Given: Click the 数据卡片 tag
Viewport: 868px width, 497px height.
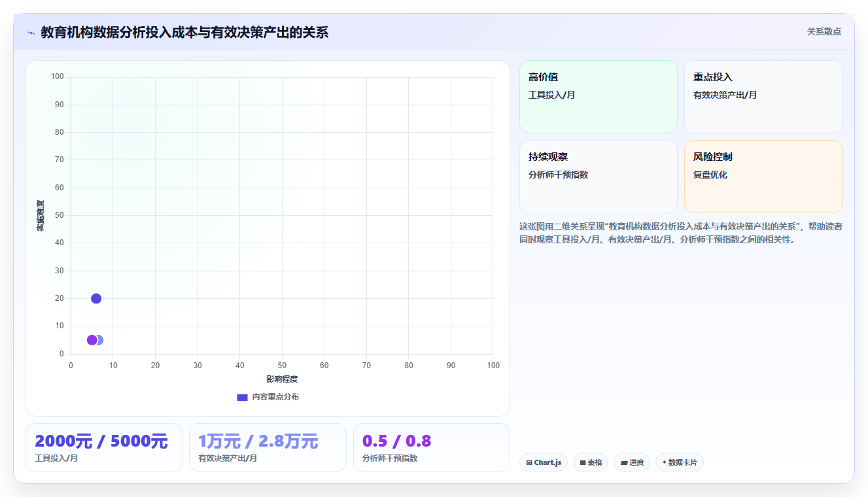Looking at the screenshot, I should (680, 462).
